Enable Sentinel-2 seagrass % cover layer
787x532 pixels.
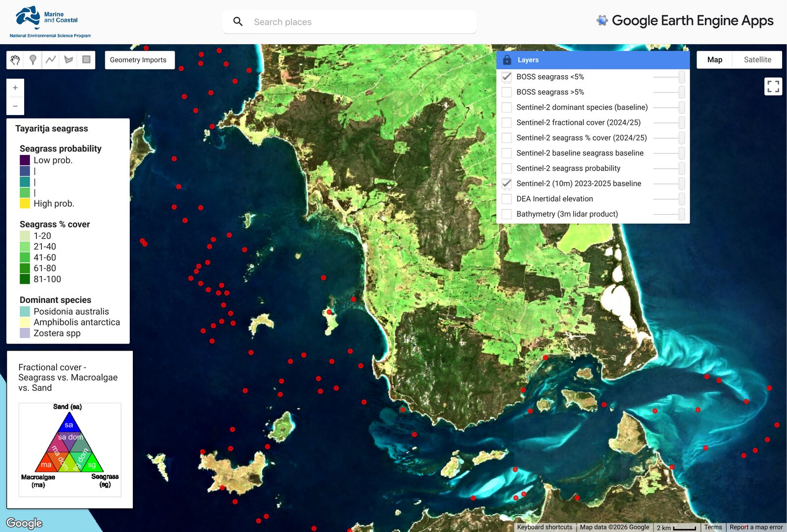pyautogui.click(x=507, y=138)
